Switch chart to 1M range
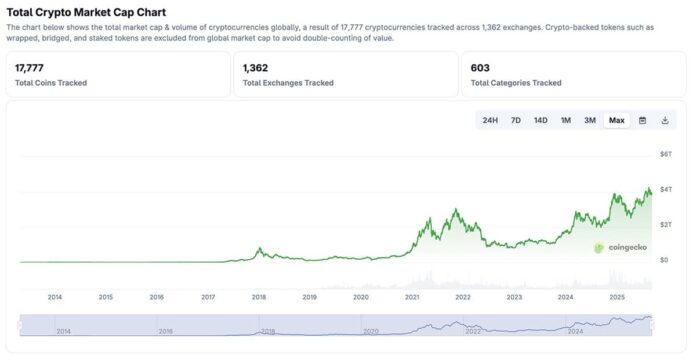 click(566, 120)
